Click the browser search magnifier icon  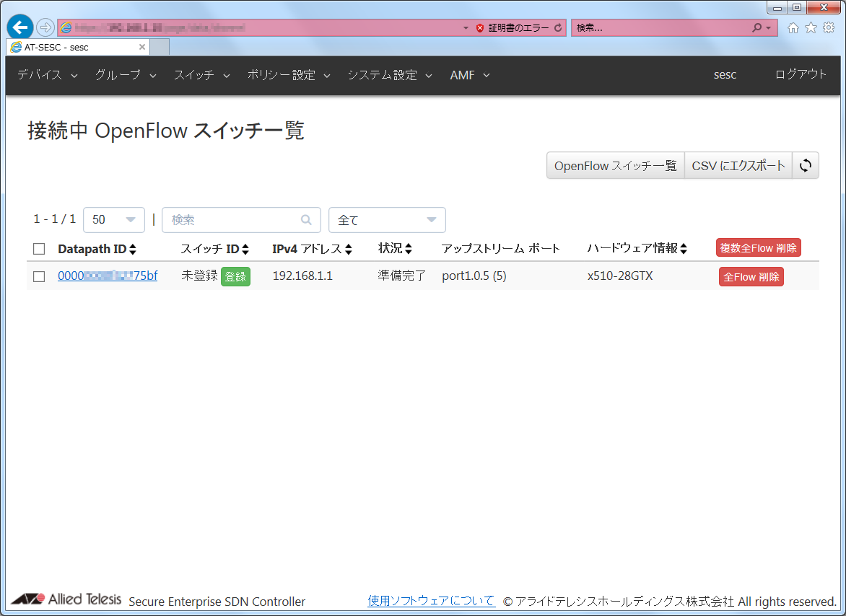pos(757,27)
